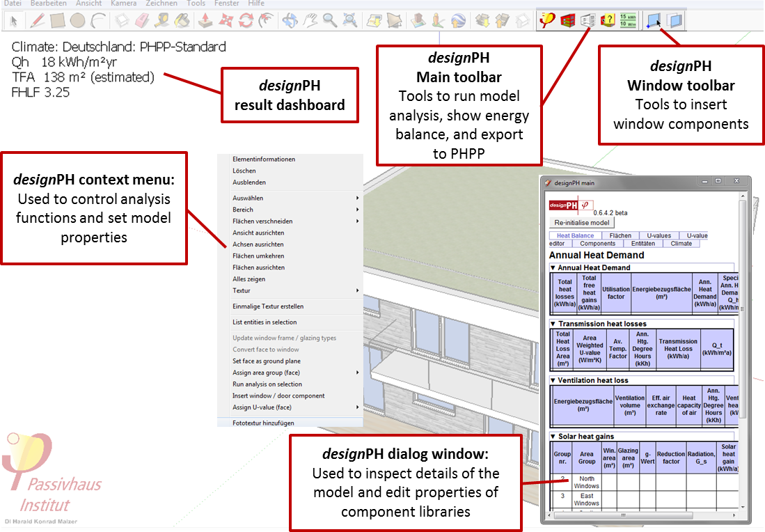Screen dimensions: 765x532
Task: Click the insert window component icon
Action: (x=653, y=20)
